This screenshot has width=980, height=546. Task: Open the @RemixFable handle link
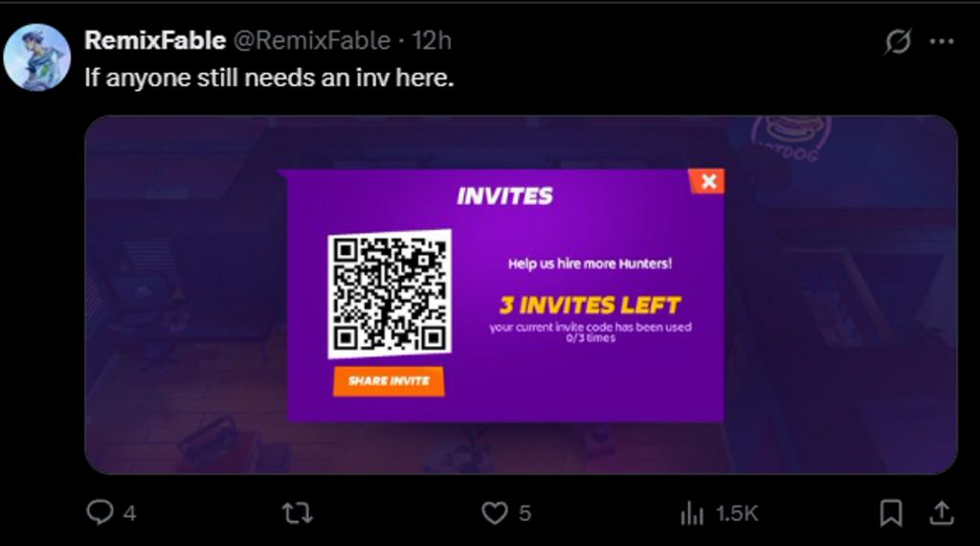(x=312, y=40)
